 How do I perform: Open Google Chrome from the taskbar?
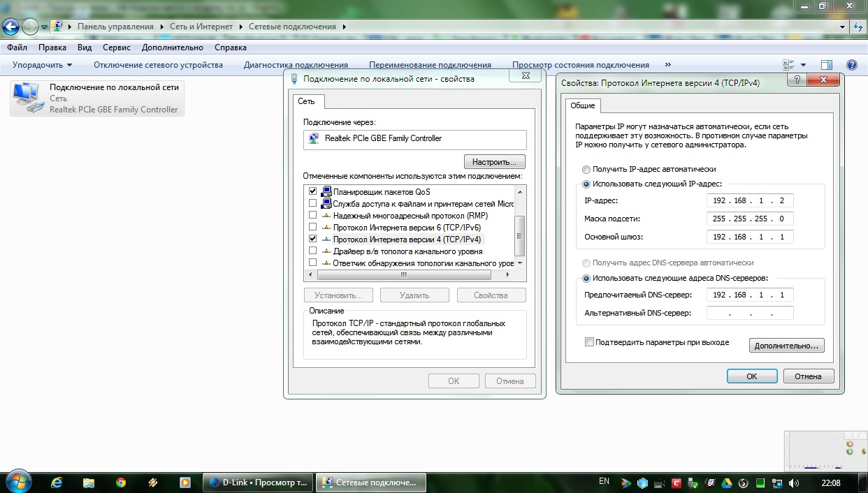[121, 483]
